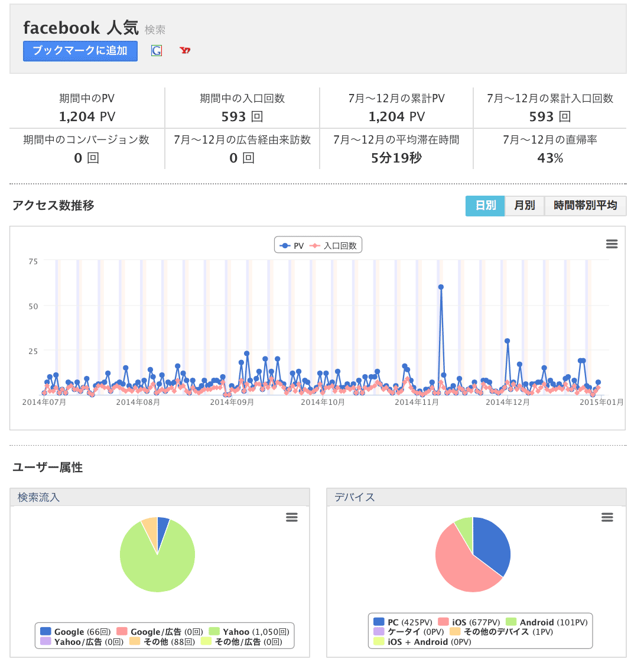
Task: Click the 7月〜12月の直帰率 value 43%
Action: point(550,158)
